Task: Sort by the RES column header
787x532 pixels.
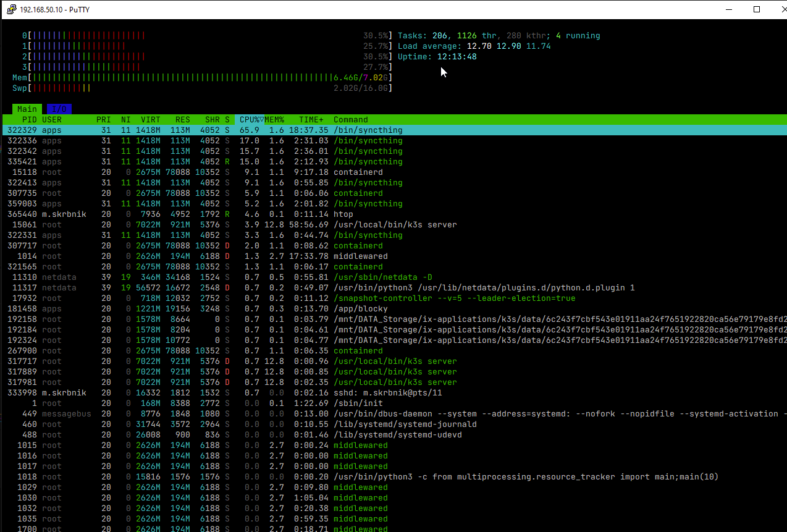Action: [183, 120]
